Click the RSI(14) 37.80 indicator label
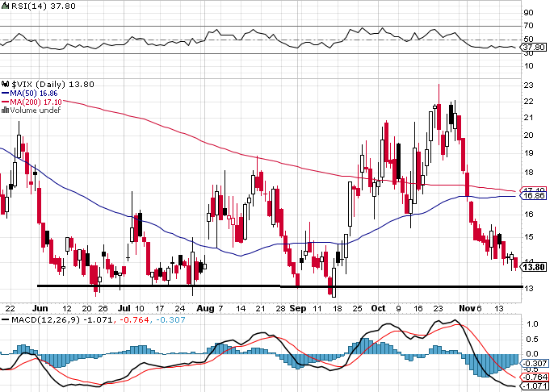The image size is (554, 392). point(43,6)
